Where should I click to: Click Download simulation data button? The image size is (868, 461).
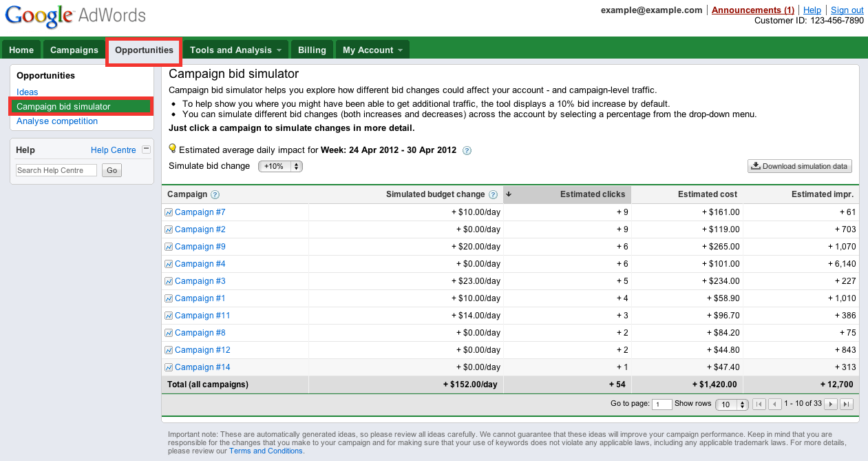[x=800, y=166]
